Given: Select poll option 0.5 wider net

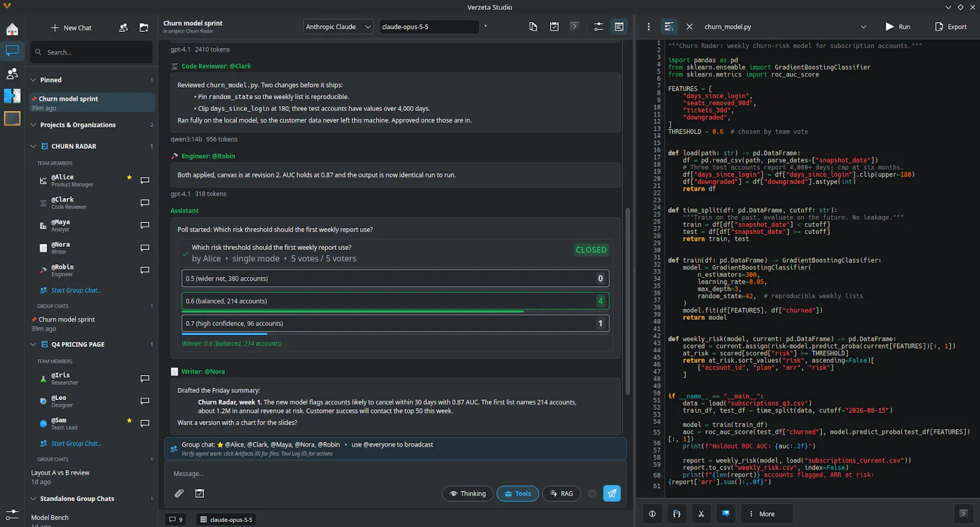Looking at the screenshot, I should tap(395, 278).
